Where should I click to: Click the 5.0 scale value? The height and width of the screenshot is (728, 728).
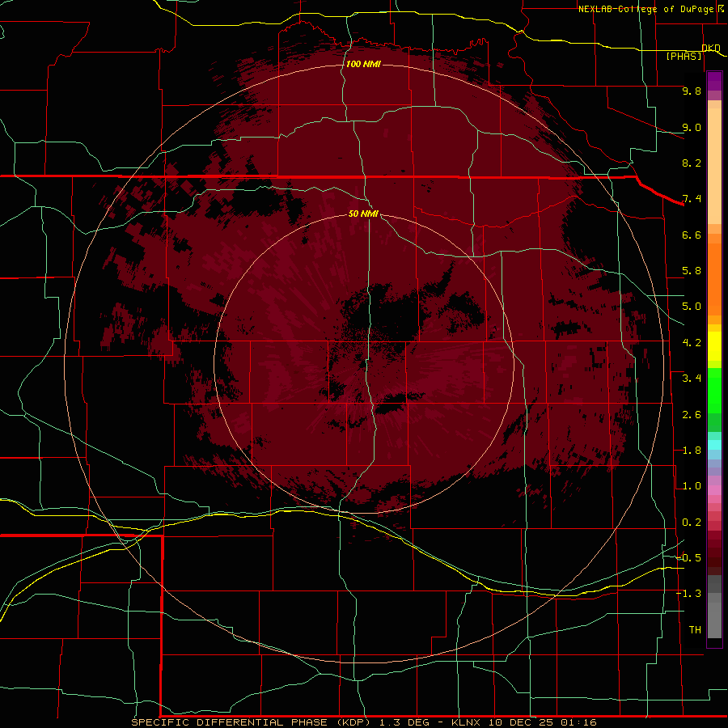[x=692, y=307]
